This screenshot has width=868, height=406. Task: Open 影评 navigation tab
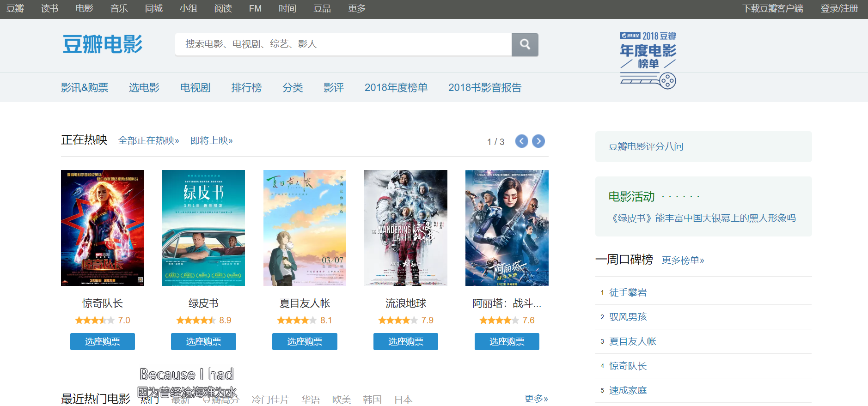coord(334,87)
